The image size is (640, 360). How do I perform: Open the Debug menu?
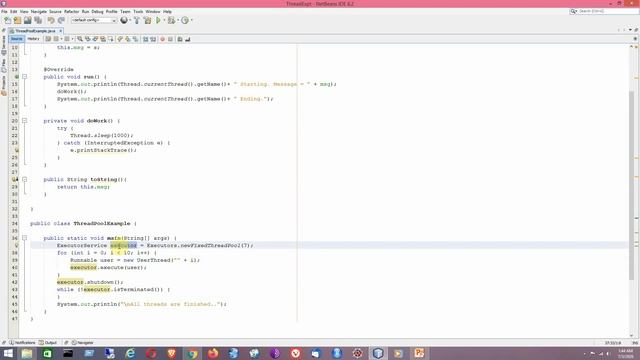97,11
